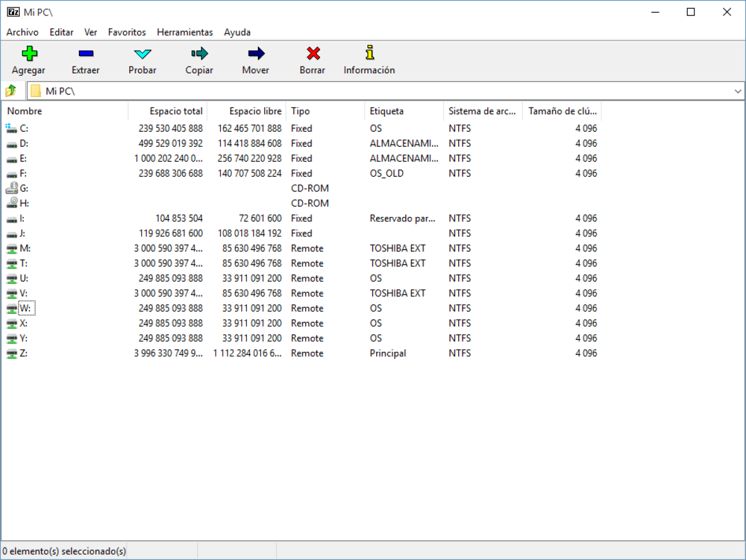Click the Probar test archive icon

click(x=142, y=53)
